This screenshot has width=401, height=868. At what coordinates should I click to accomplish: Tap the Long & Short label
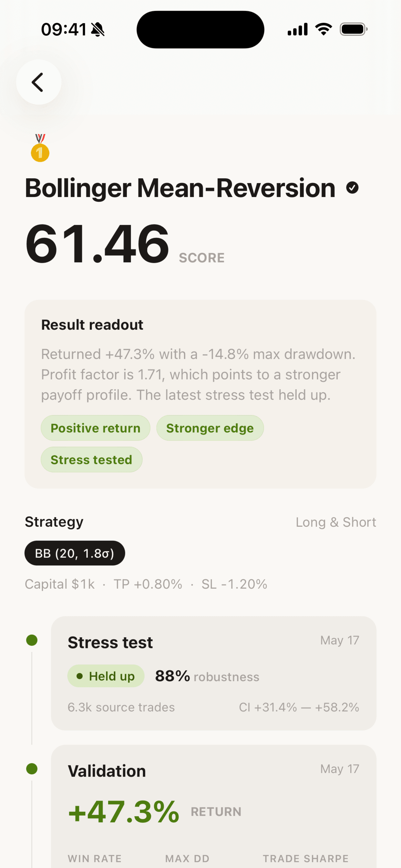click(336, 522)
